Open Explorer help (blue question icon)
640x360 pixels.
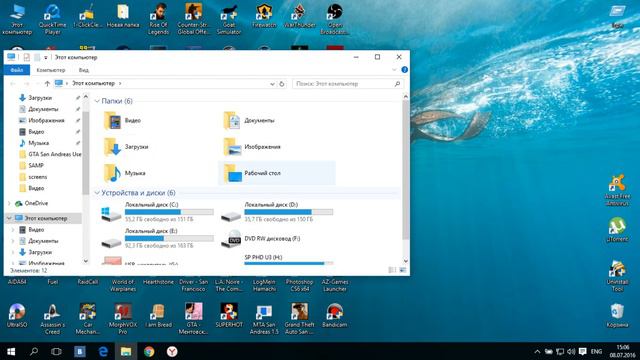coord(404,70)
